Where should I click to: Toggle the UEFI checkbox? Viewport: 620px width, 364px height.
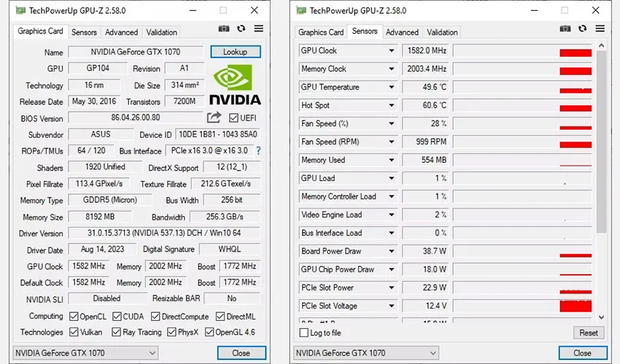coord(233,117)
